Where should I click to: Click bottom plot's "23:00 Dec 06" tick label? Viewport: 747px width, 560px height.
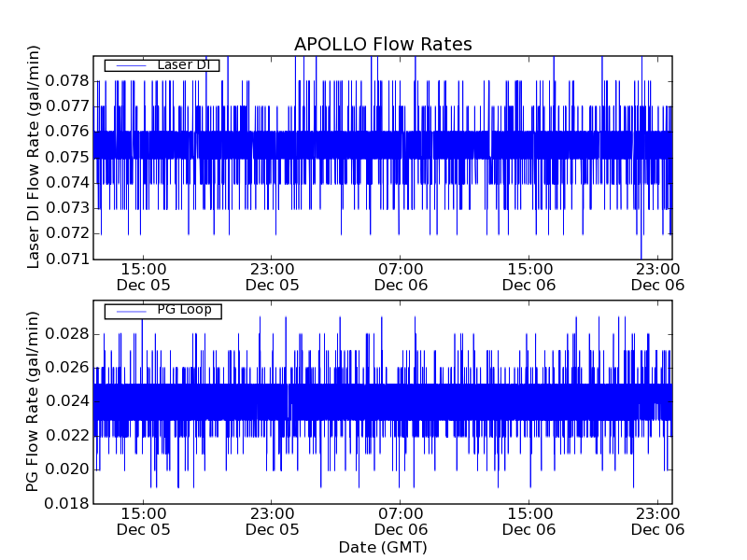(657, 521)
